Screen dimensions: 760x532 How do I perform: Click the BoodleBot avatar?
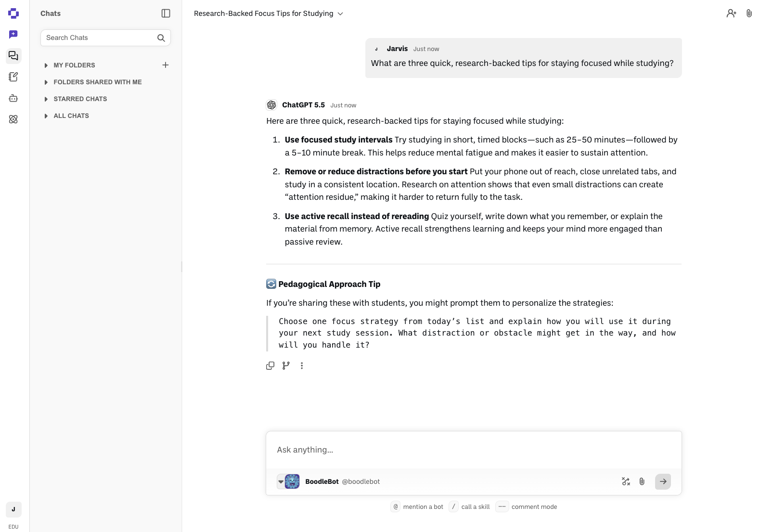point(292,481)
